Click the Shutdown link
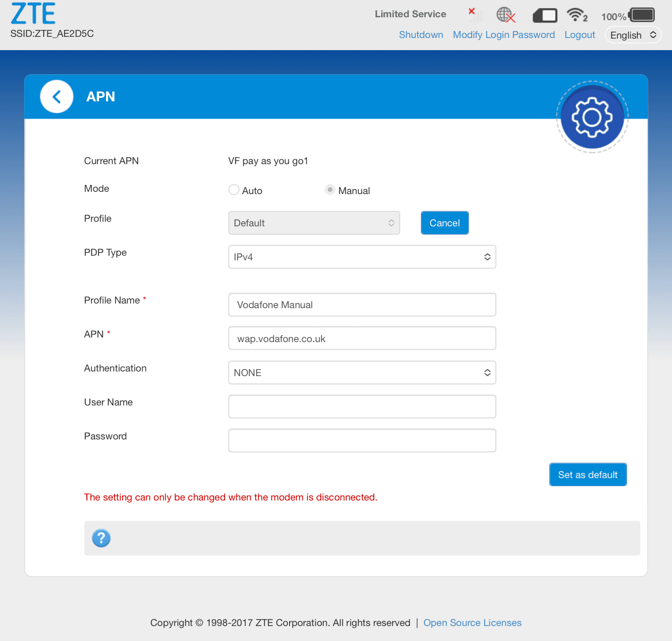Screen dimensions: 672x641 421,35
